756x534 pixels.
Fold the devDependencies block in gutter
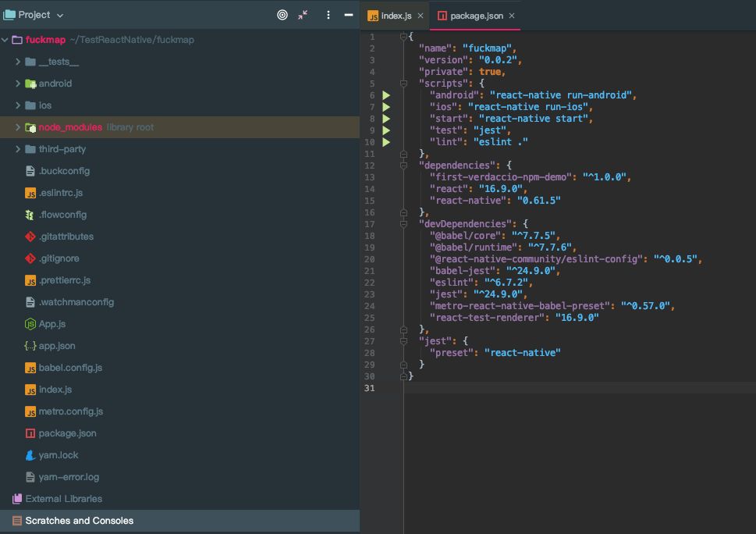pyautogui.click(x=403, y=224)
